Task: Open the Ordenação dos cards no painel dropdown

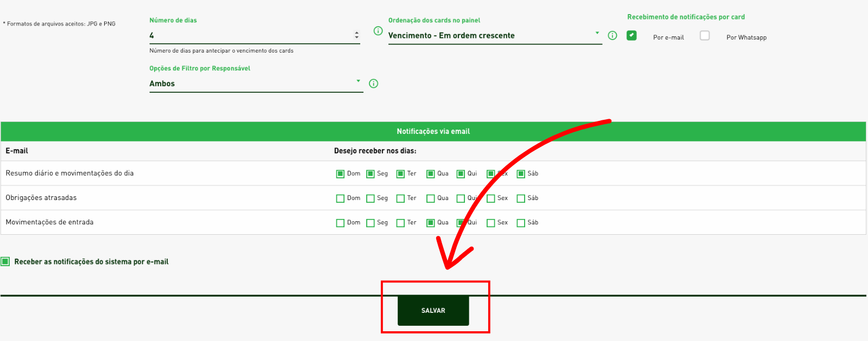Action: point(494,35)
